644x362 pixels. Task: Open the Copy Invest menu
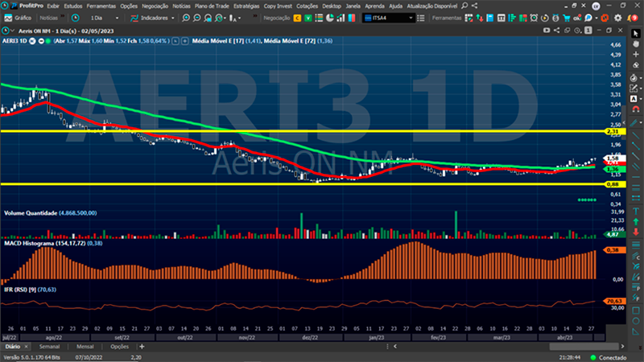pos(278,6)
